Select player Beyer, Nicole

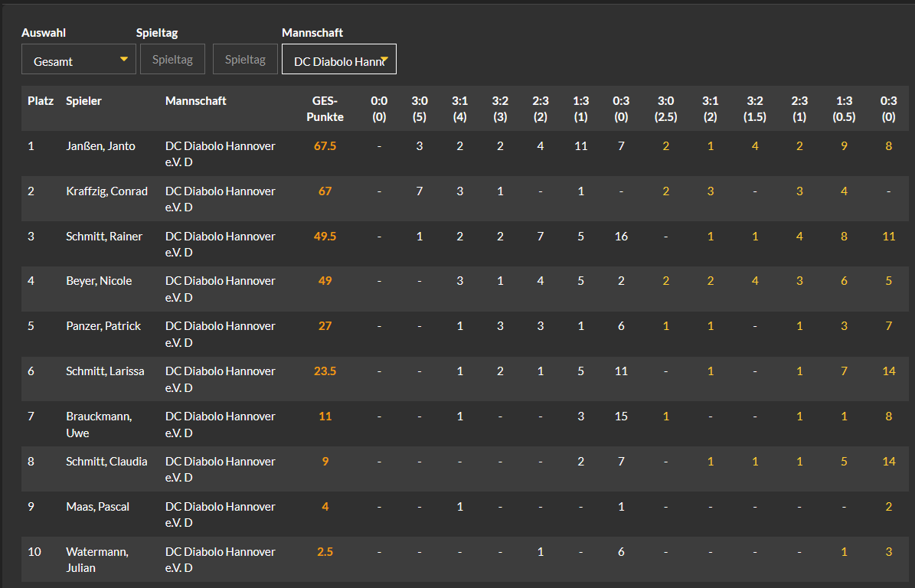click(x=99, y=281)
